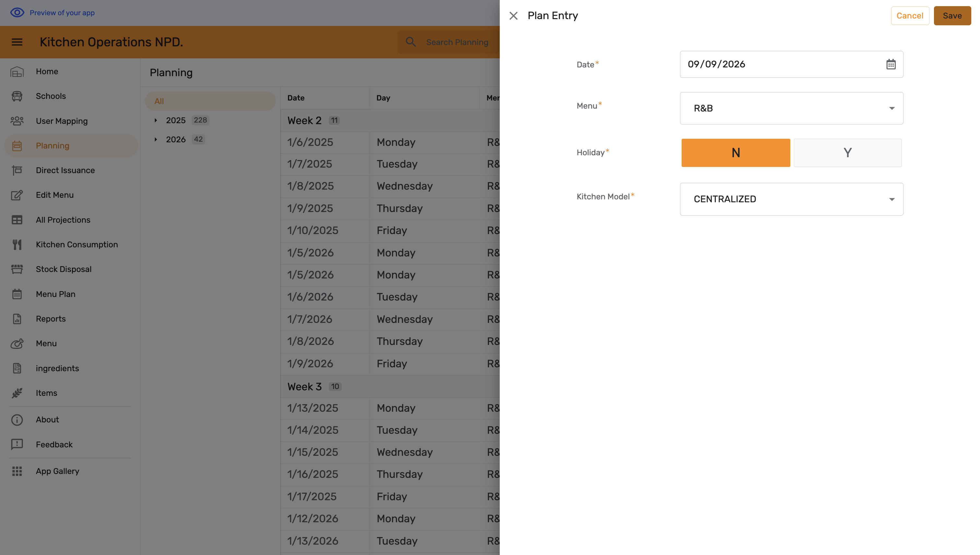Click the Stock Disposal store icon
The height and width of the screenshot is (555, 980).
coord(17,269)
